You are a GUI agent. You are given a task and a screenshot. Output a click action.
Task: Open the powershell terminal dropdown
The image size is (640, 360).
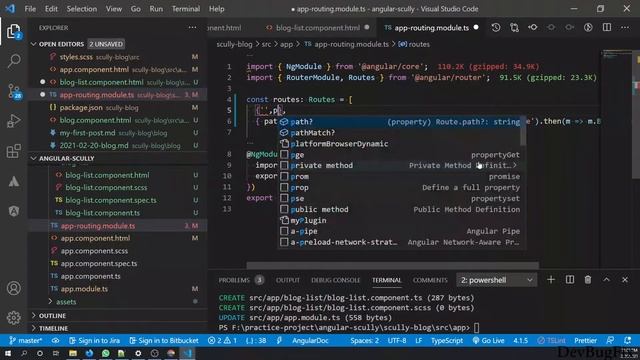pyautogui.click(x=496, y=280)
